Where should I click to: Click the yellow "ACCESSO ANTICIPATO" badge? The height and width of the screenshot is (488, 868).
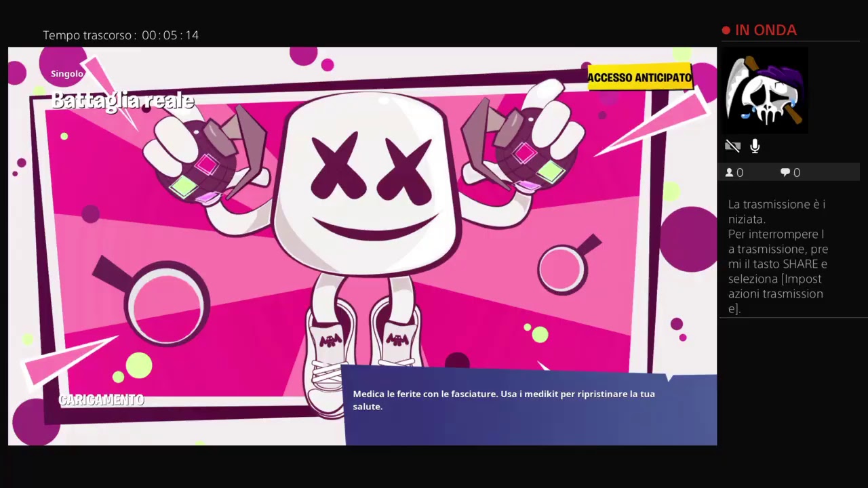[x=639, y=78]
